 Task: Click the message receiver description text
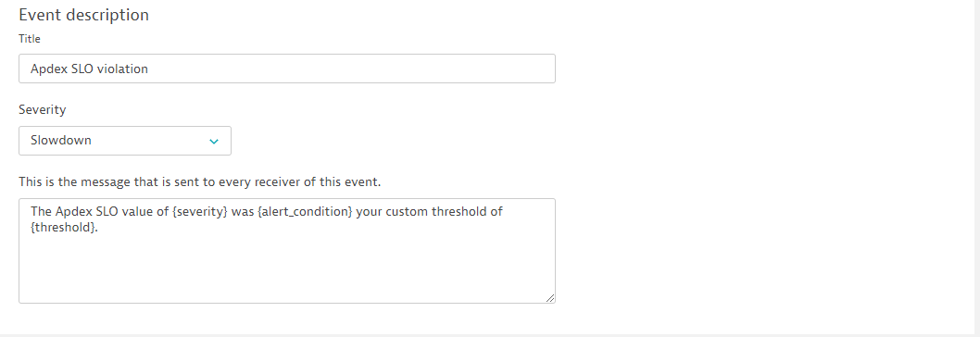click(x=199, y=182)
